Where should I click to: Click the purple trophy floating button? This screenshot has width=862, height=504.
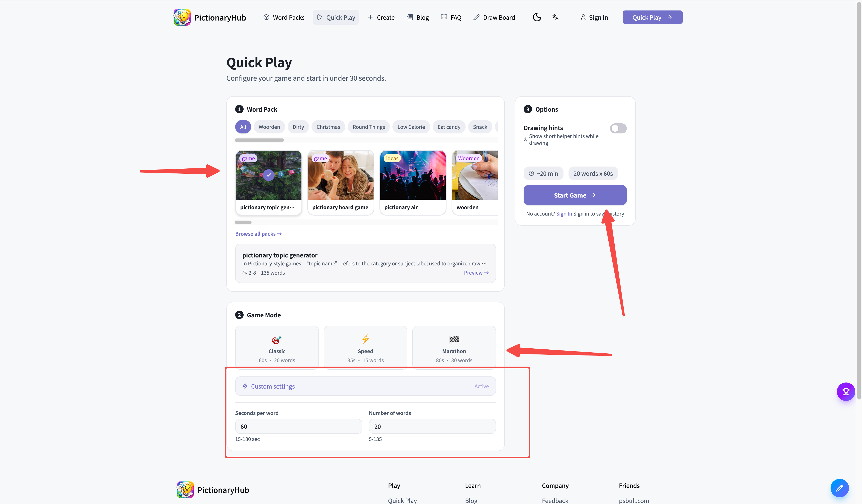tap(846, 392)
